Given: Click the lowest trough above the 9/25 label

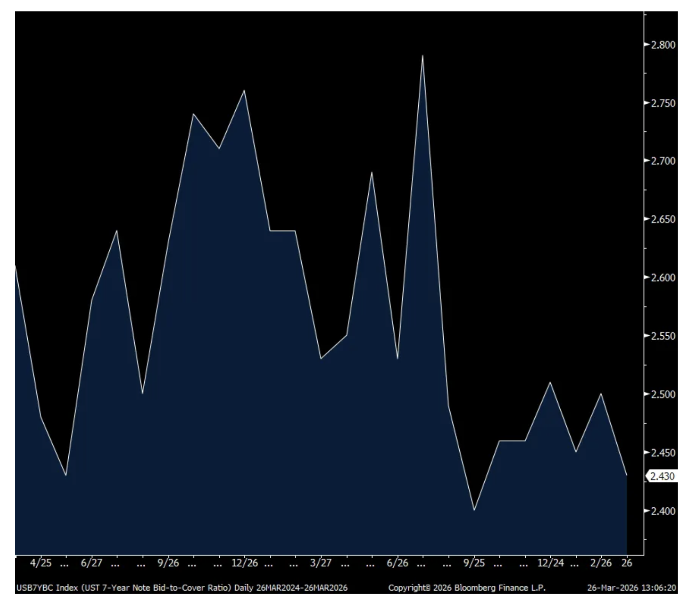Looking at the screenshot, I should click(474, 510).
